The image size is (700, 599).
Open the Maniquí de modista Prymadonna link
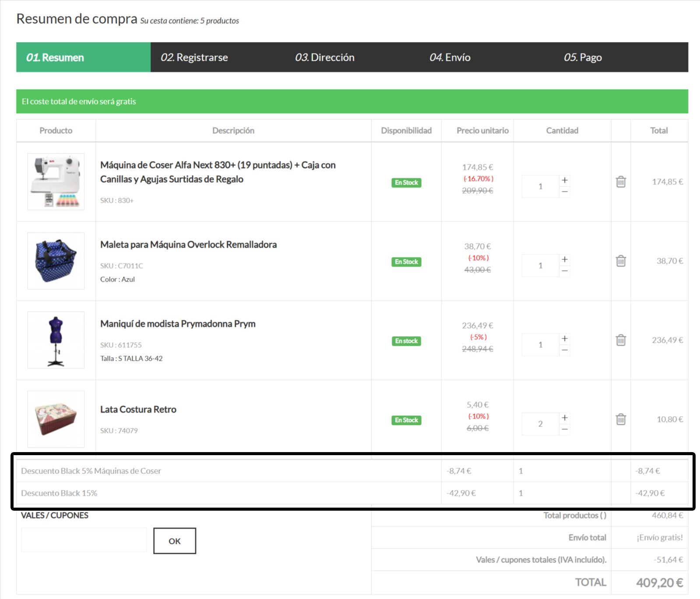coord(178,324)
